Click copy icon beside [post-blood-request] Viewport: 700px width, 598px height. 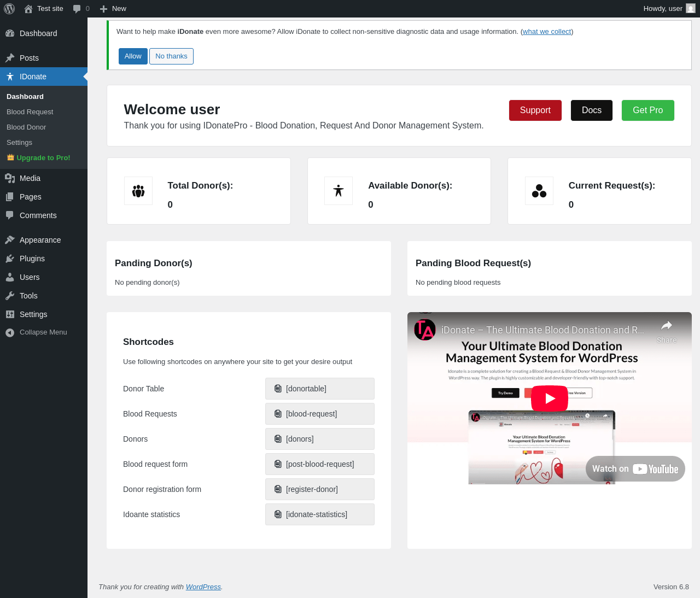tap(278, 464)
